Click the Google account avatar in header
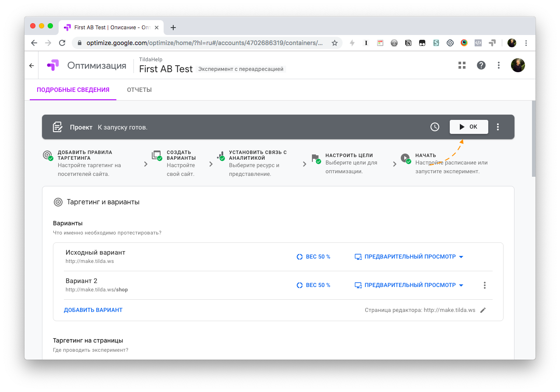The width and height of the screenshot is (560, 392). (518, 65)
